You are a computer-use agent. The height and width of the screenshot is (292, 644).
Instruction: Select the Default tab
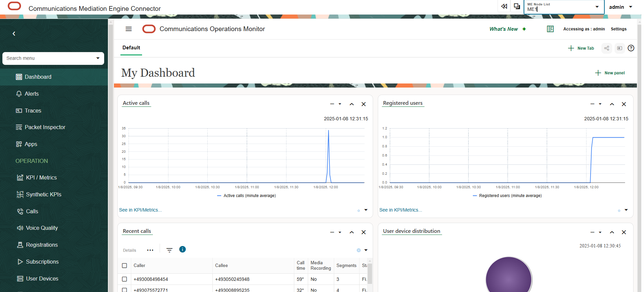[x=131, y=48]
